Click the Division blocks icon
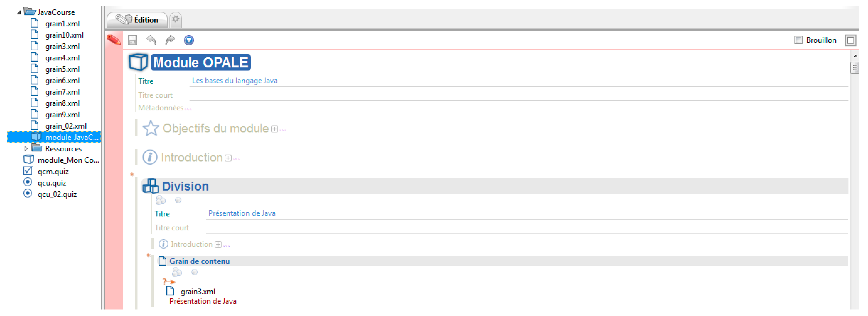 coord(150,186)
